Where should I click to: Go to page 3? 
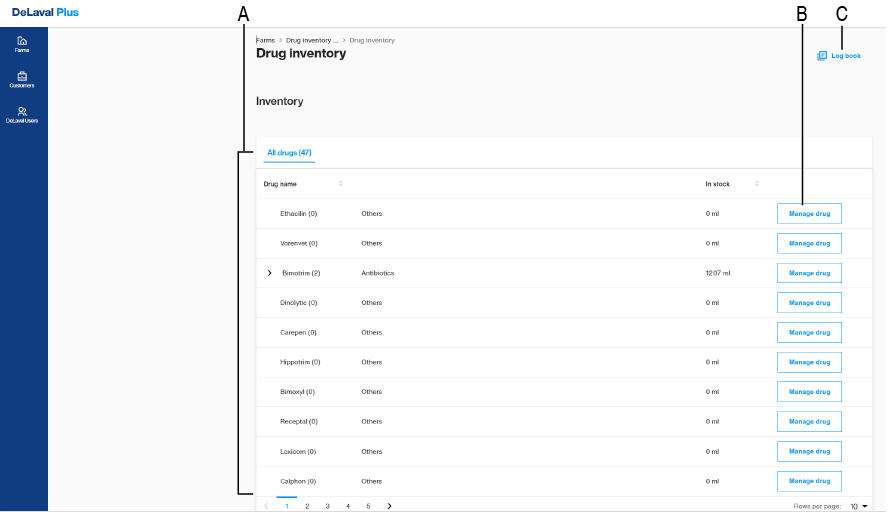(x=327, y=506)
